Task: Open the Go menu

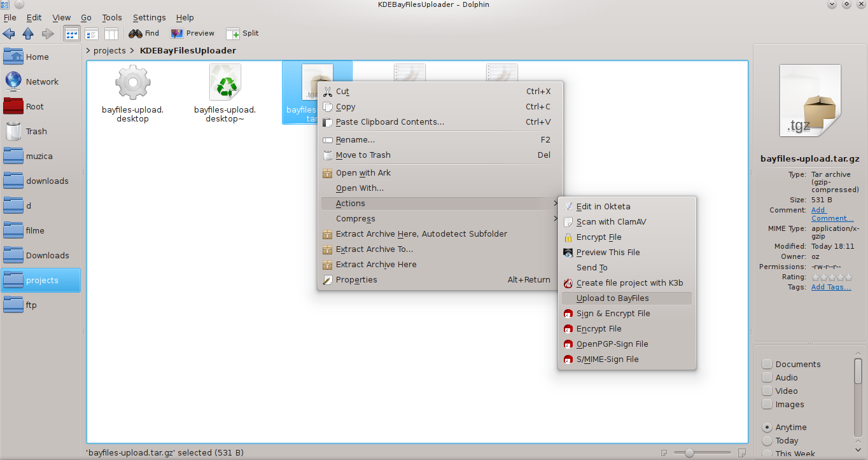Action: 86,18
